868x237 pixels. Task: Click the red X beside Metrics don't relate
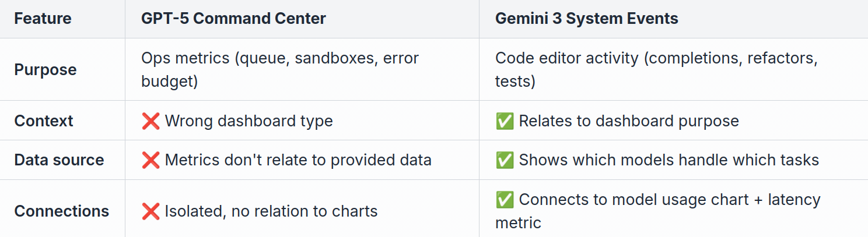(x=150, y=160)
